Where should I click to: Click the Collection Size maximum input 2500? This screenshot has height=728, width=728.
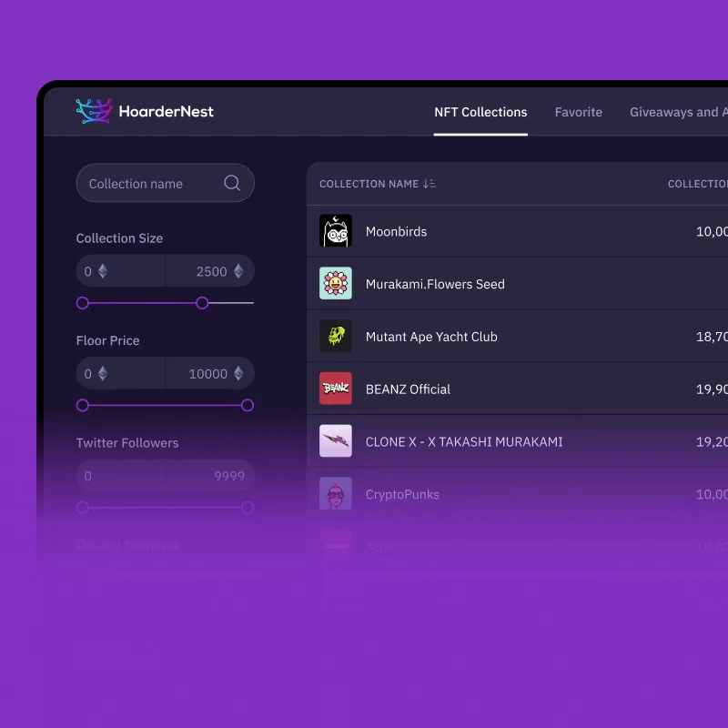point(210,271)
